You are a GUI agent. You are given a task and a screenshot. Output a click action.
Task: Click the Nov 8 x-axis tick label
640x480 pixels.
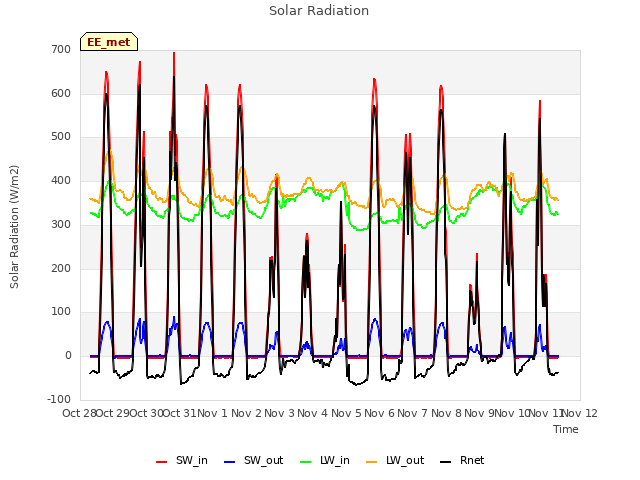tap(446, 413)
